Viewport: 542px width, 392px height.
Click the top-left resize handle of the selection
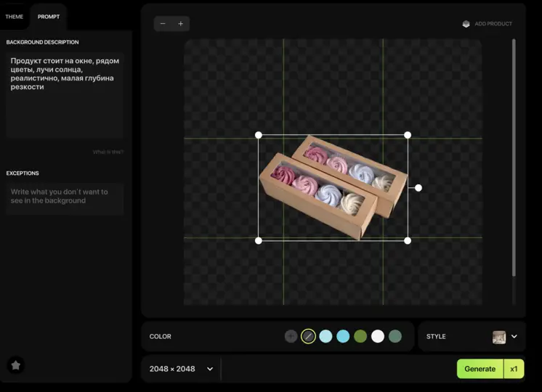coord(259,135)
